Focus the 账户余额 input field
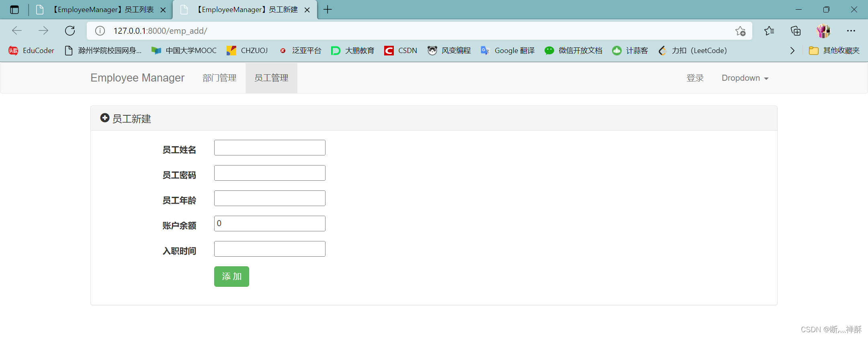This screenshot has height=337, width=868. 270,224
